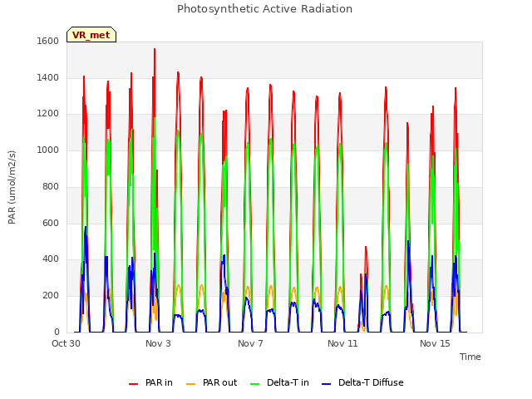Screen dimensions: 532x399
Task: Select the 'Delta-T Diffuse' legend label
Action: pos(371,382)
